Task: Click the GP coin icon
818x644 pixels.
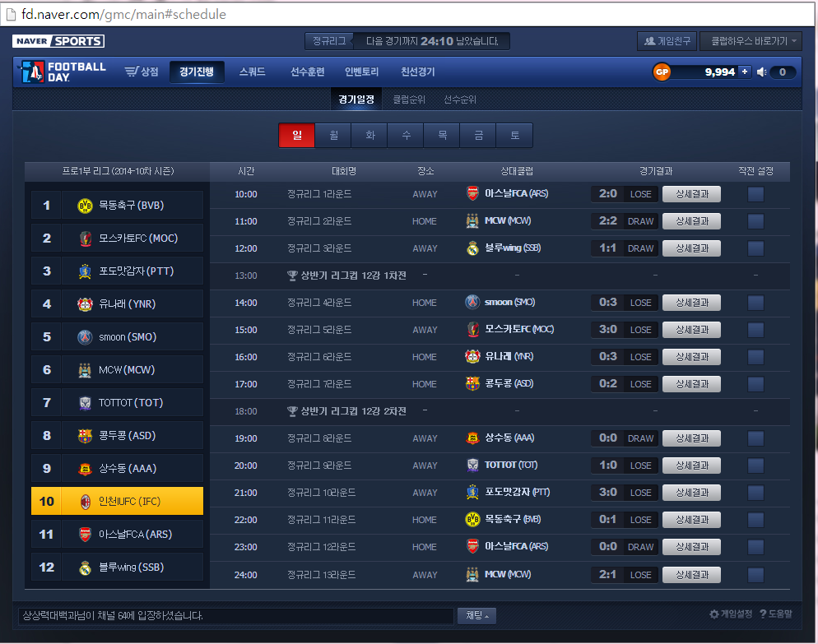Action: click(x=662, y=72)
